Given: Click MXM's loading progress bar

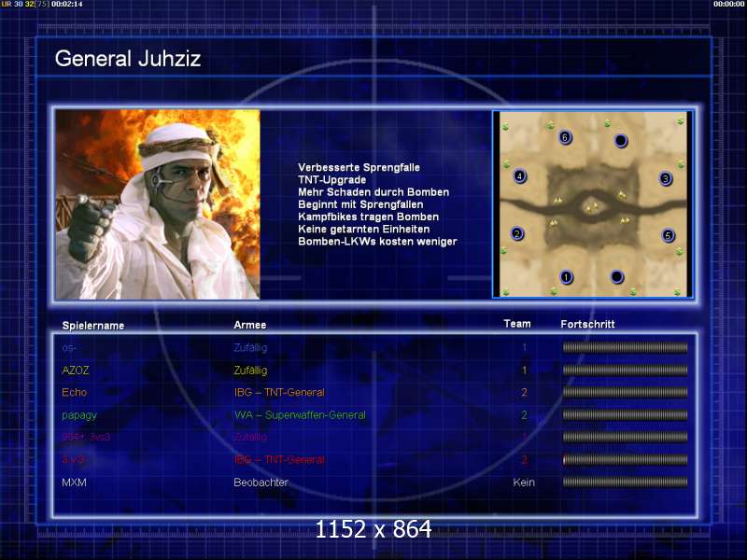Looking at the screenshot, I should 625,482.
